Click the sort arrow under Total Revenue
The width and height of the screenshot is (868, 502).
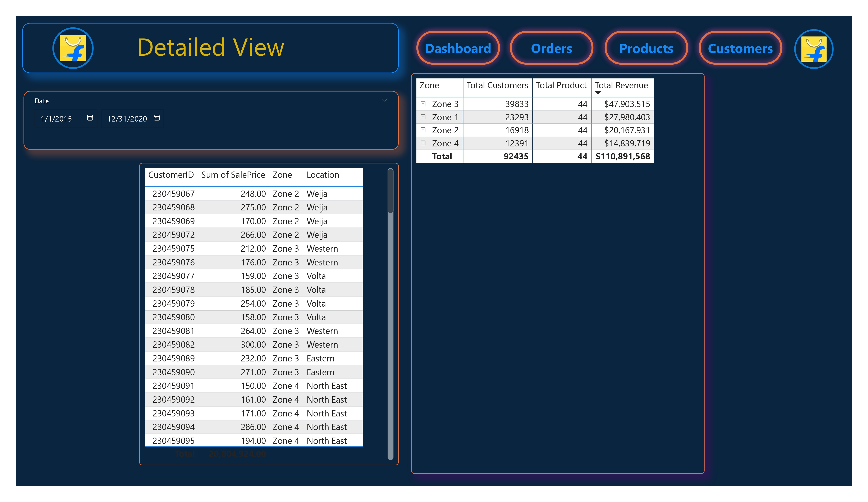pos(598,93)
